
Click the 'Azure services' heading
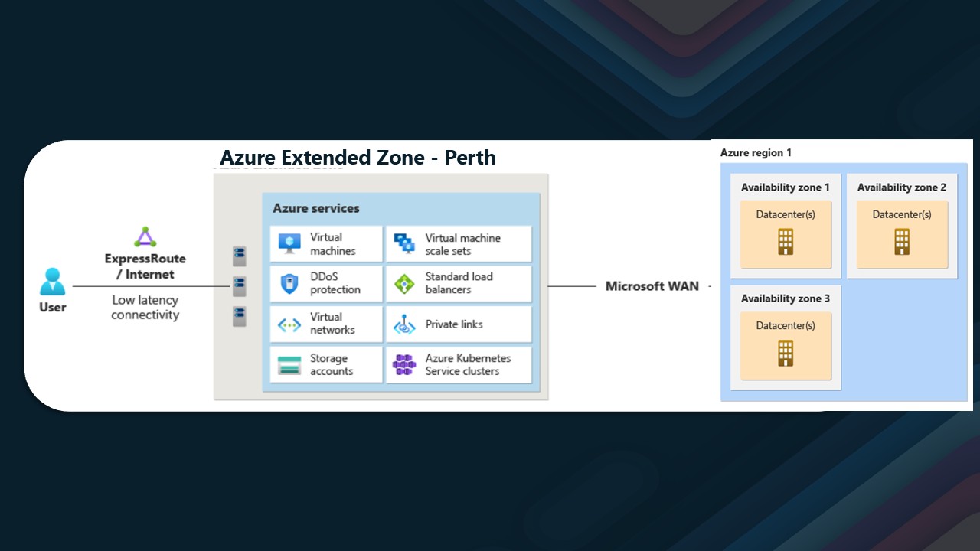coord(316,208)
